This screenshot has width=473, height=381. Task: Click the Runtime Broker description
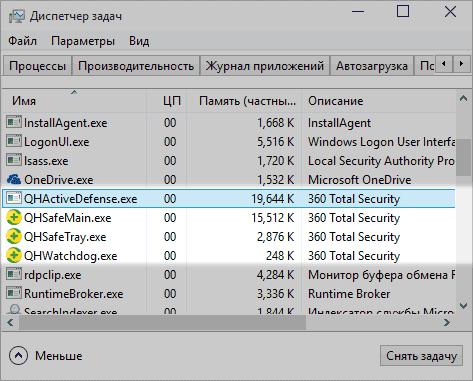(349, 294)
